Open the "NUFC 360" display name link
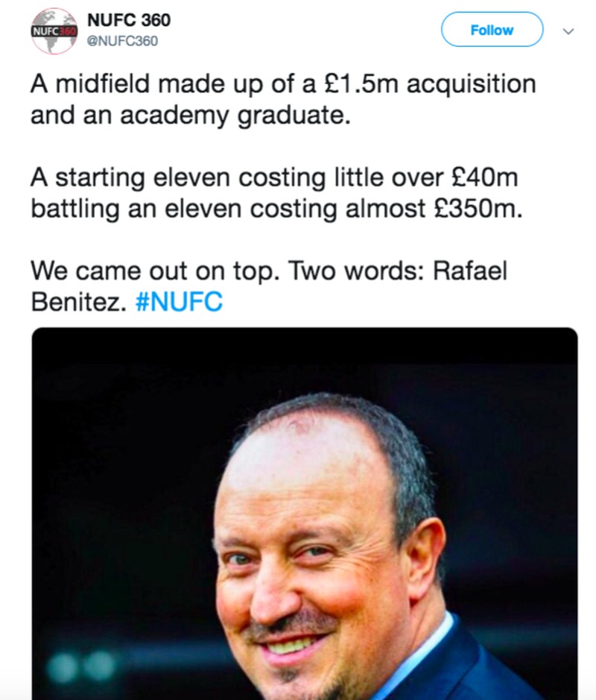Image resolution: width=596 pixels, height=700 pixels. tap(129, 20)
